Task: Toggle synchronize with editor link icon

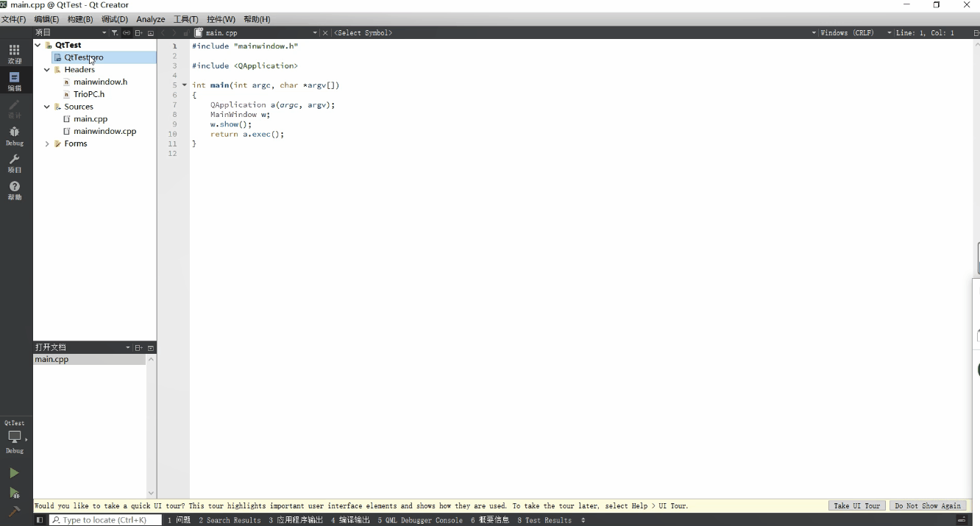Action: click(x=127, y=32)
